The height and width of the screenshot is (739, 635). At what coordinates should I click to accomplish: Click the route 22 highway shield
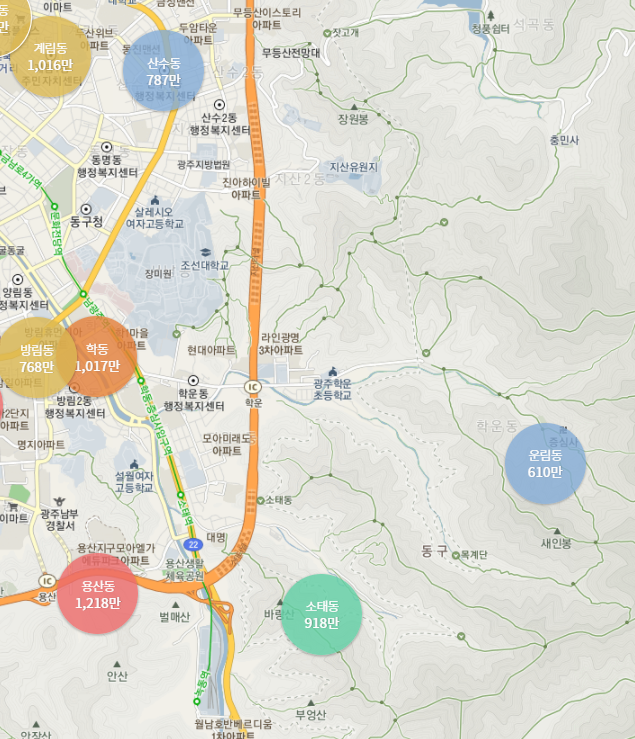193,545
